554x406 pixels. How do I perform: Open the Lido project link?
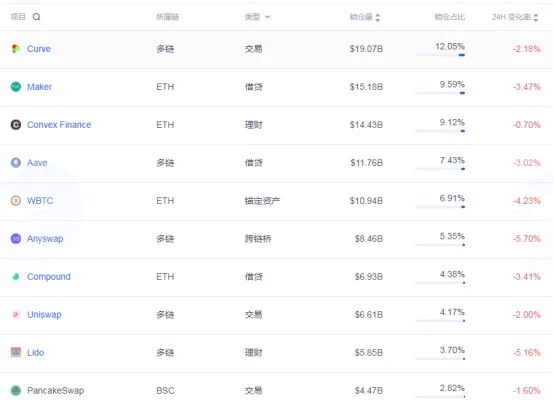[x=36, y=352]
